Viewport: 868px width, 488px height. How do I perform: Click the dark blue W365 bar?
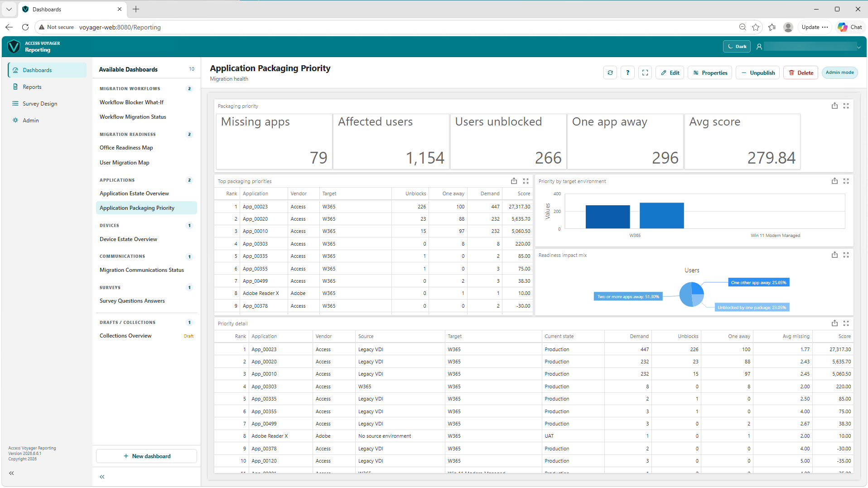pyautogui.click(x=608, y=217)
